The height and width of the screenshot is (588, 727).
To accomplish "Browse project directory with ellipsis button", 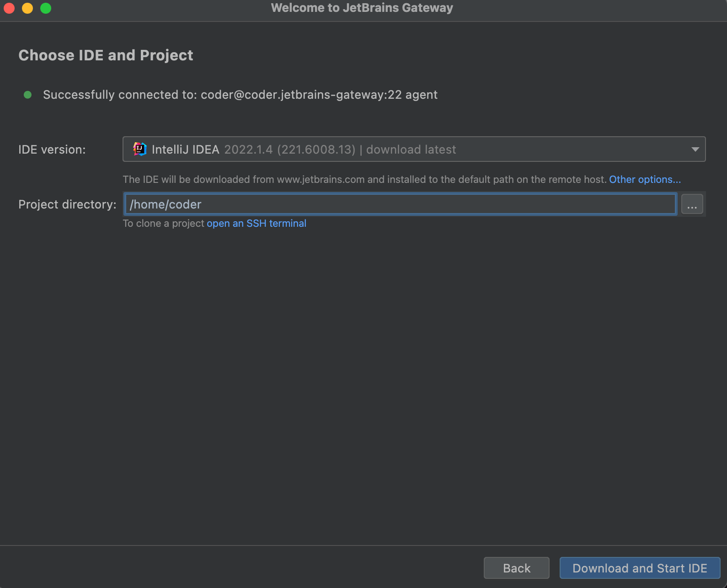I will [692, 204].
